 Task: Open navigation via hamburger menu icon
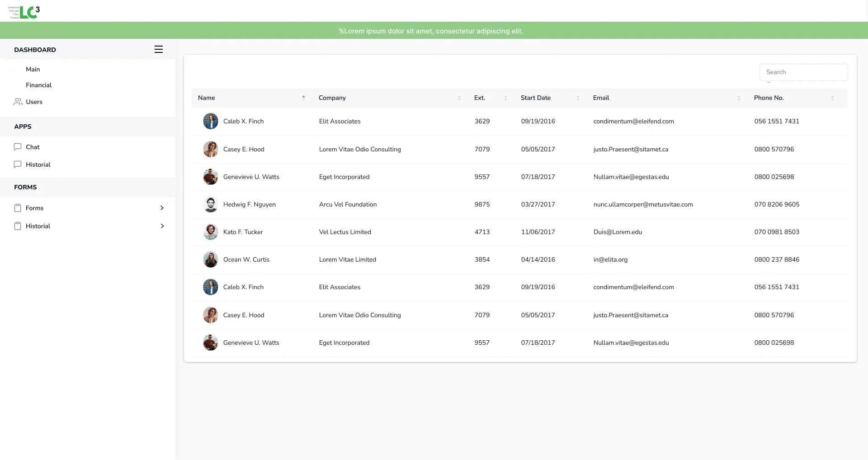158,49
